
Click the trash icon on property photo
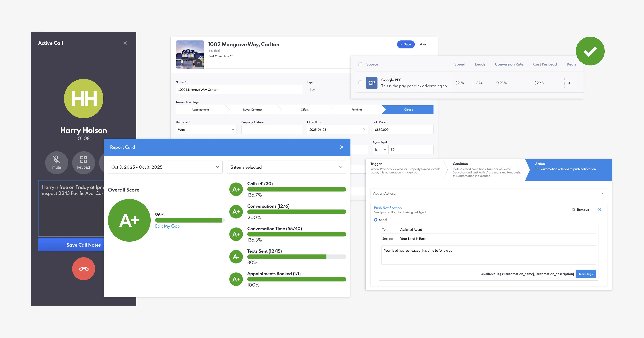coord(199,63)
